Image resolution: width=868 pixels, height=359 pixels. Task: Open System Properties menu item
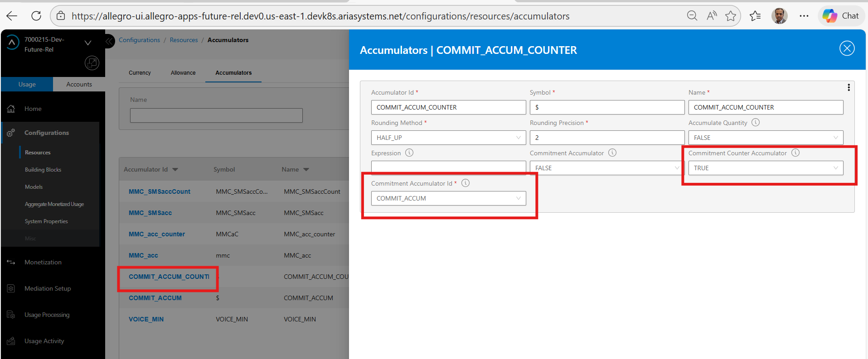pyautogui.click(x=46, y=221)
